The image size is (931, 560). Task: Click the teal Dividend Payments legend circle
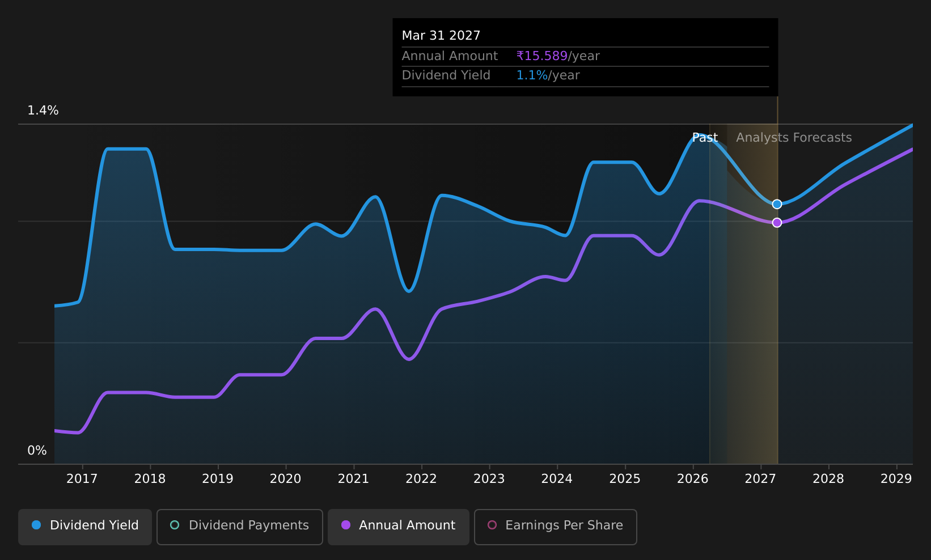(x=175, y=525)
